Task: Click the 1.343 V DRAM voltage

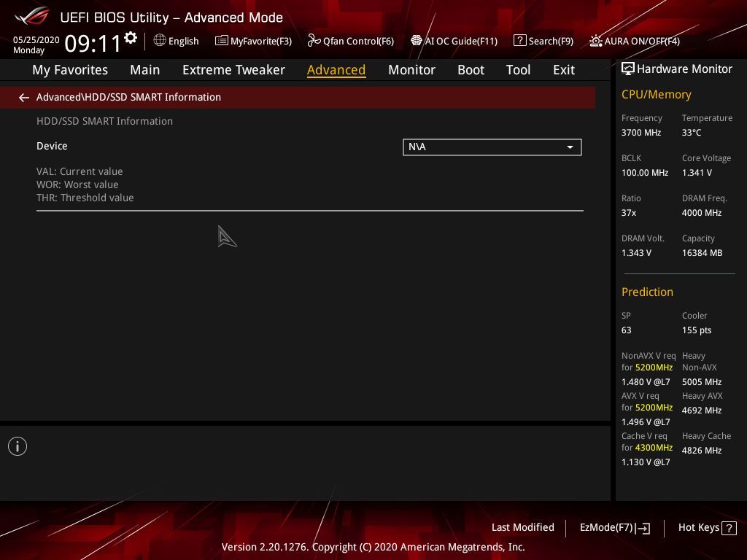Action: pos(636,253)
